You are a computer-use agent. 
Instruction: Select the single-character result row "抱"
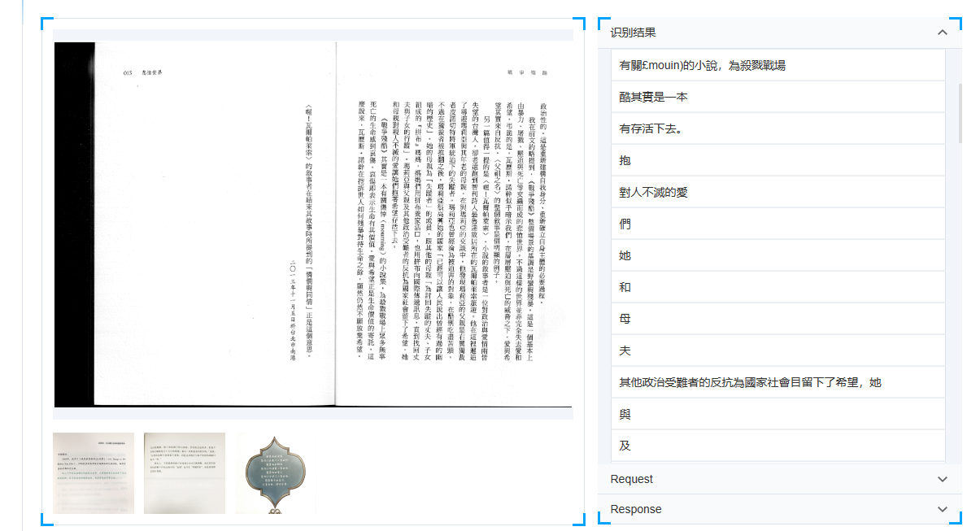click(625, 160)
